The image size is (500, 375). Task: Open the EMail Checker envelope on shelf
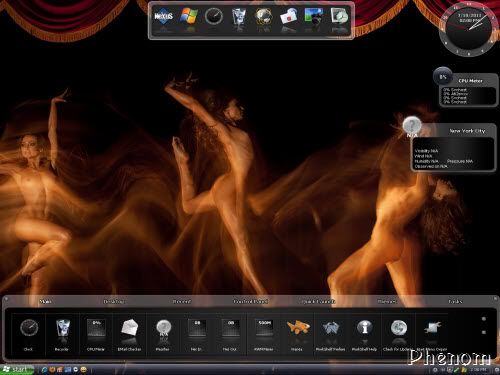coord(129,328)
